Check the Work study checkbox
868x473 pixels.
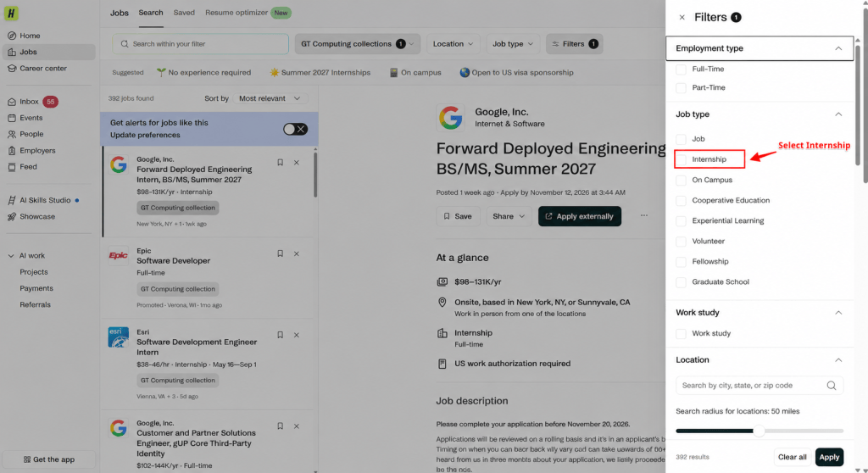pyautogui.click(x=681, y=333)
